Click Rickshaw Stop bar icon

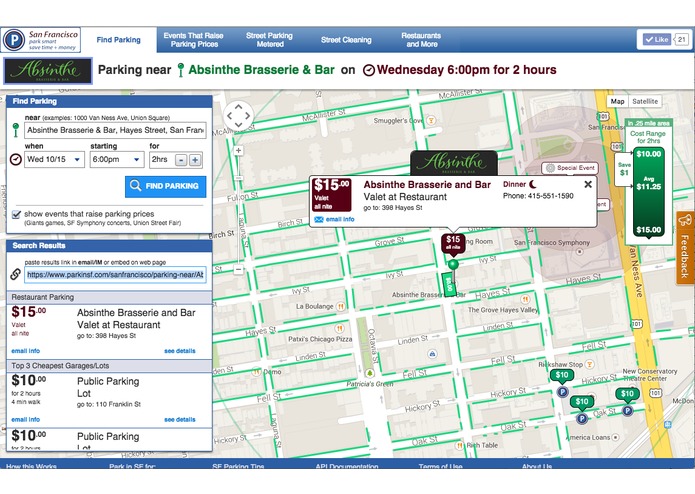click(x=589, y=364)
